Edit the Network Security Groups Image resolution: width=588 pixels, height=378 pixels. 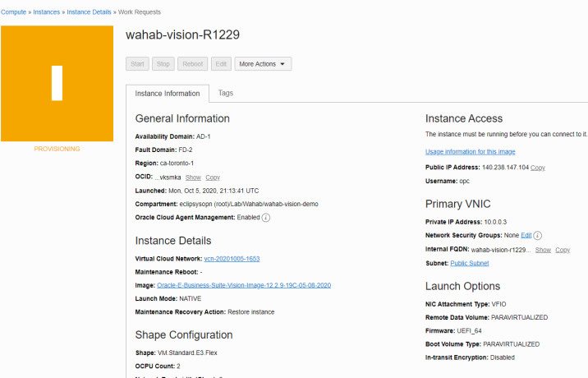tap(526, 235)
